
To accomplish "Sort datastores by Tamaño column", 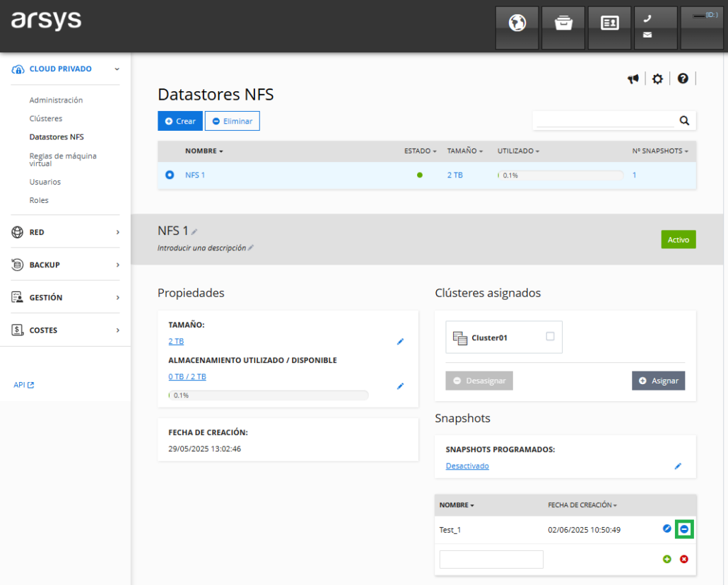I will pyautogui.click(x=465, y=151).
